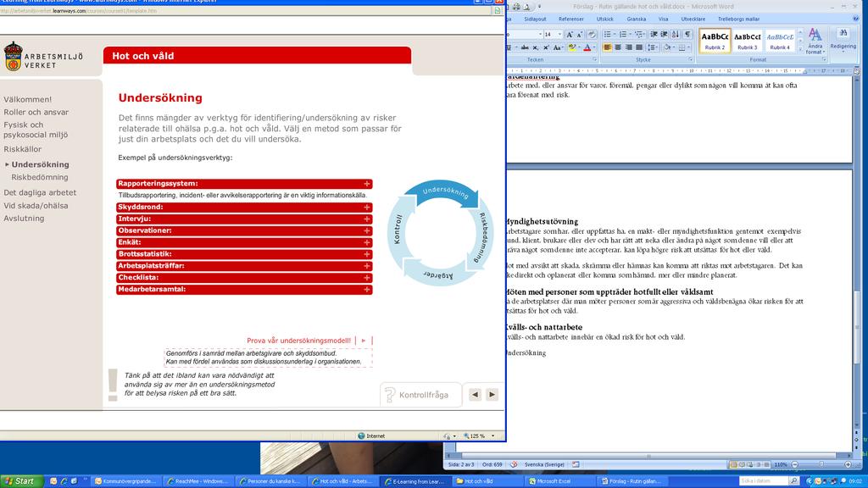Expand the Skyddsrond section
The width and height of the screenshot is (868, 488).
(x=244, y=207)
